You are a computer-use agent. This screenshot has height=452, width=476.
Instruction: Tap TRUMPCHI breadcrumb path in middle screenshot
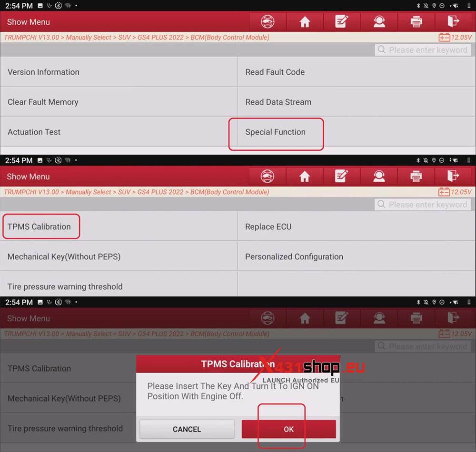(137, 192)
